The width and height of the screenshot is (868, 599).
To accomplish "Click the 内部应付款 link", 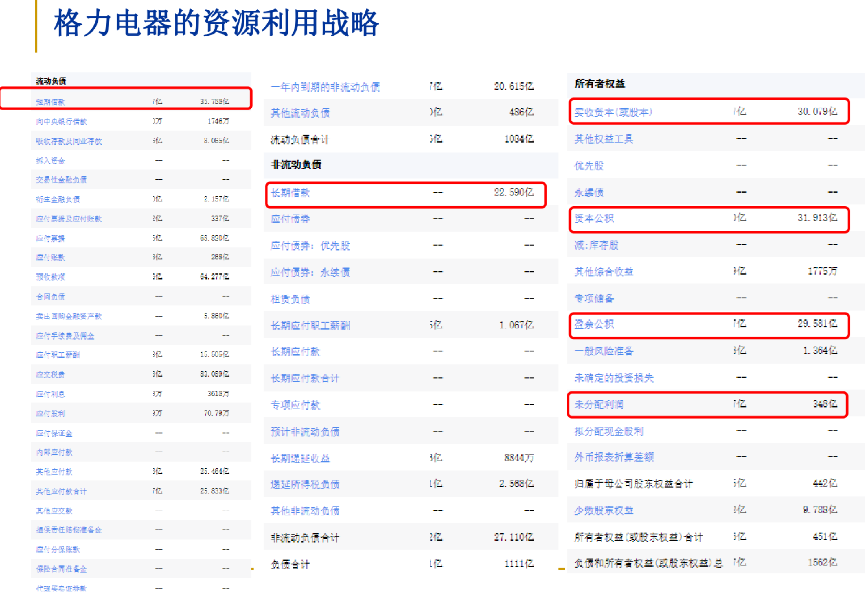I will coord(54,452).
